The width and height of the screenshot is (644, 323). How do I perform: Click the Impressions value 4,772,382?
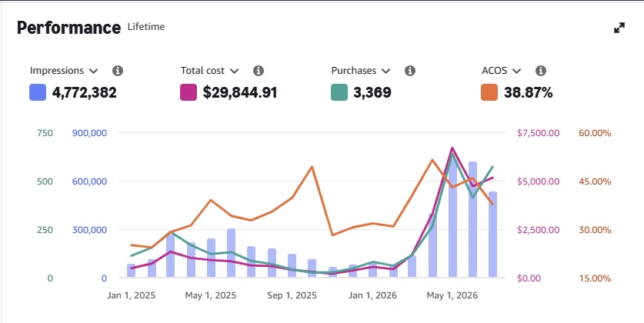[84, 93]
